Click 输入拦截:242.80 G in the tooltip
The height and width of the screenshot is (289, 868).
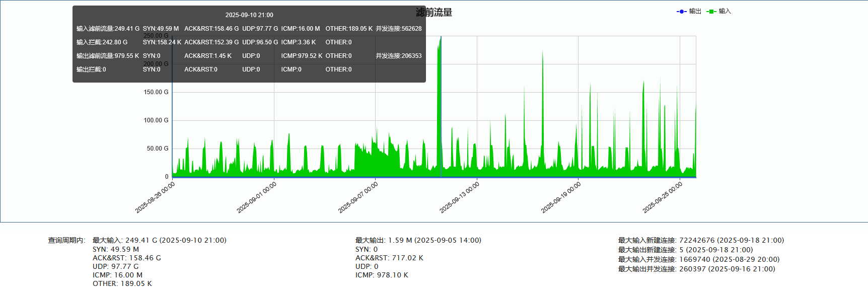102,42
